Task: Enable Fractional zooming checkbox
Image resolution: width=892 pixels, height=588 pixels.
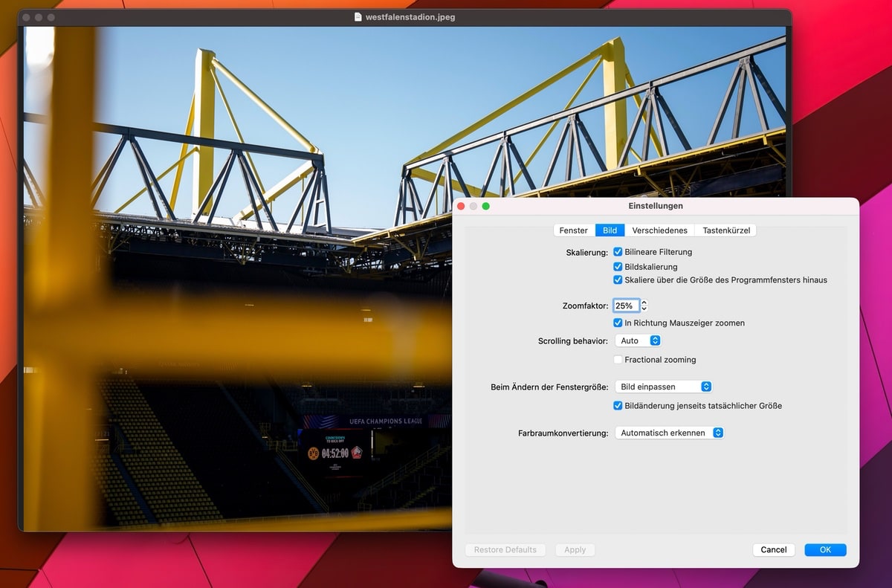Action: click(618, 360)
